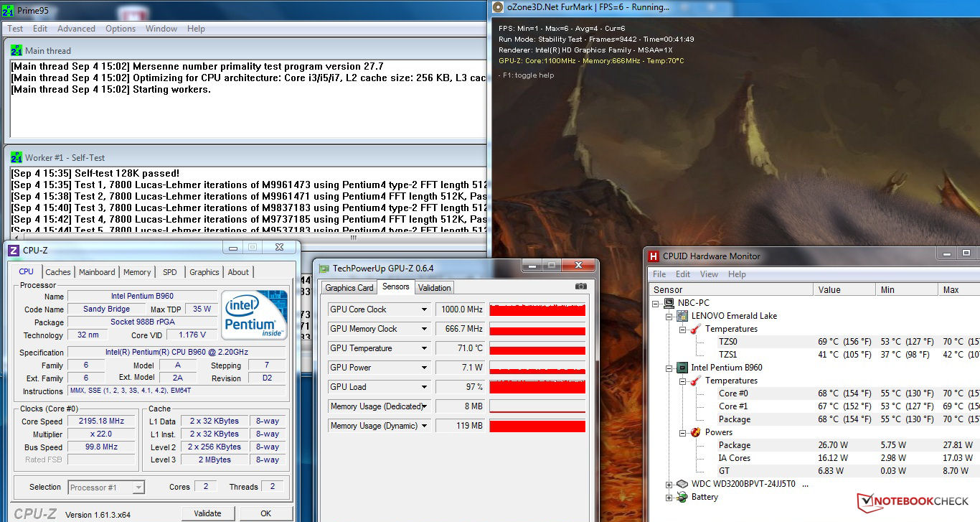Viewport: 980px width, 522px height.
Task: Click the Sensor column header
Action: click(x=731, y=289)
